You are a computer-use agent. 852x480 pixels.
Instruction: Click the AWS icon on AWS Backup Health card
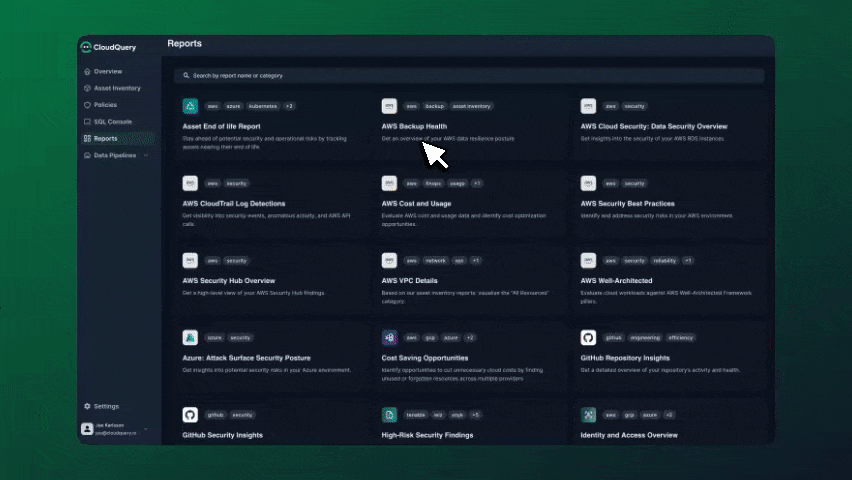click(389, 106)
